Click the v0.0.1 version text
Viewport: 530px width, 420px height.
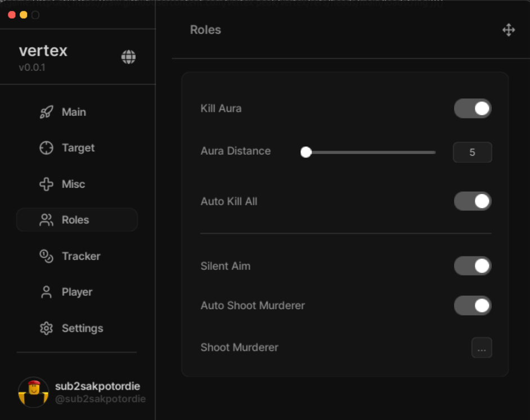coord(32,67)
